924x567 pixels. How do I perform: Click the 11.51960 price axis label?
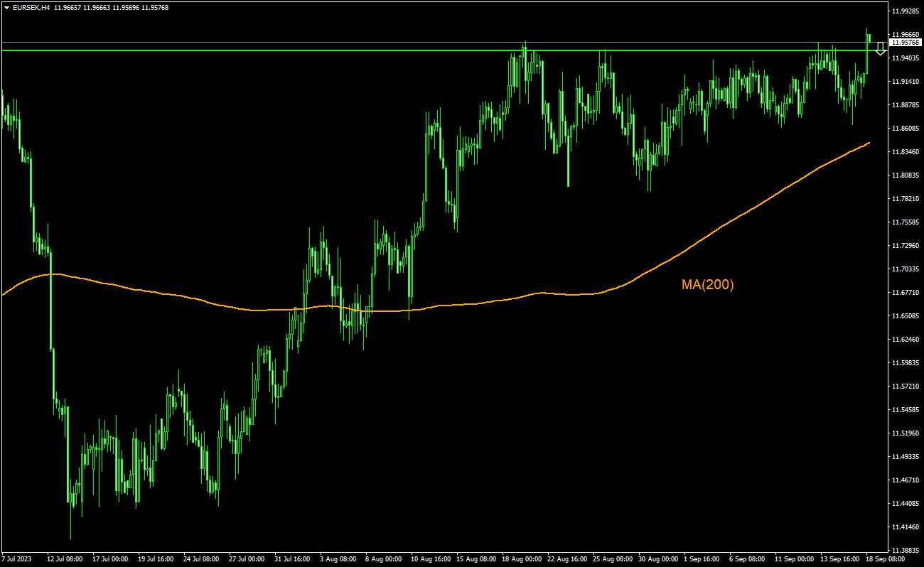pos(906,433)
